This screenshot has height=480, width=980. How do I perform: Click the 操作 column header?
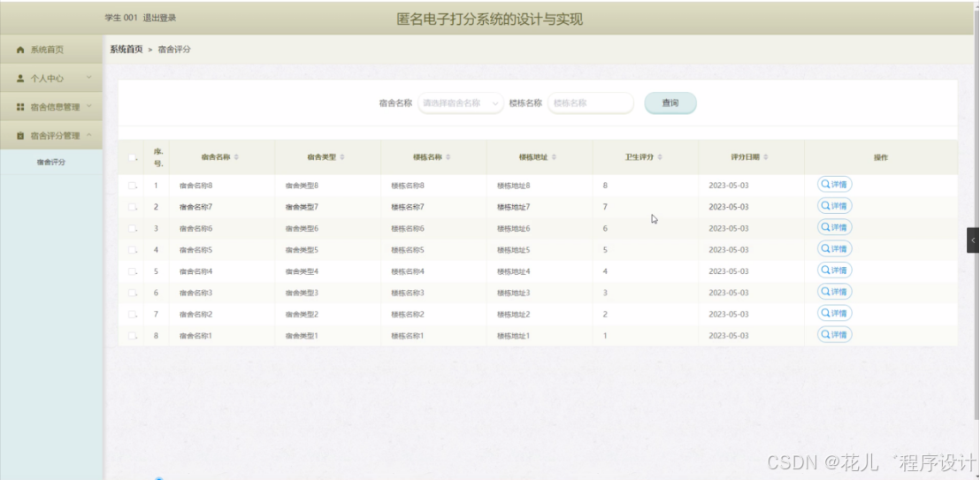(x=881, y=157)
